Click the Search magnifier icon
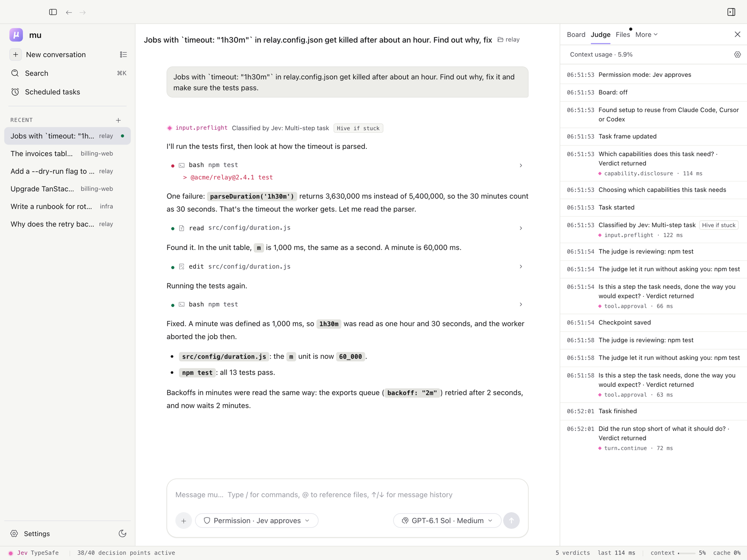747x560 pixels. coord(15,73)
